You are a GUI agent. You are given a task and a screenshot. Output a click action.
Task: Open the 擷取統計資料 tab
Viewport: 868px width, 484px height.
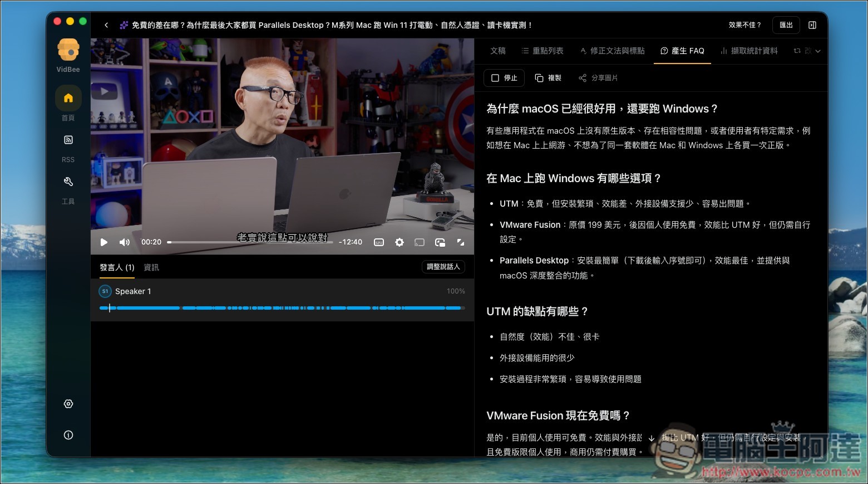click(749, 51)
